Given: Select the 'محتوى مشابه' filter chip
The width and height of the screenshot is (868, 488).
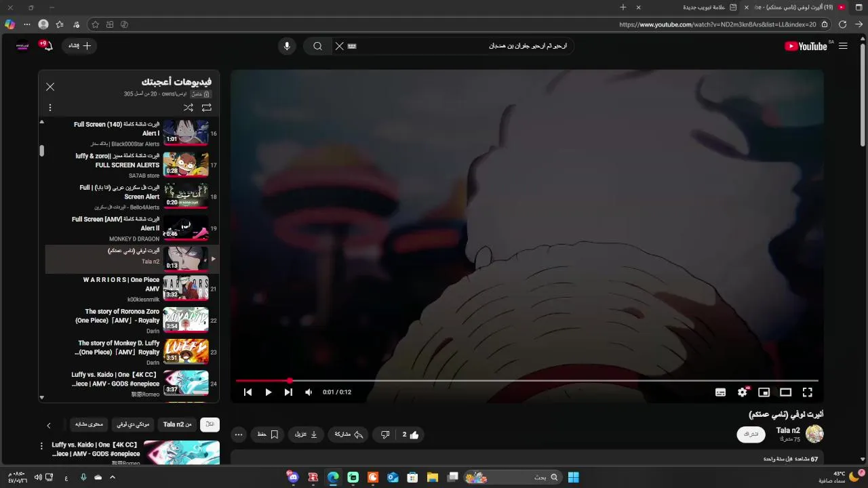Looking at the screenshot, I should (89, 424).
